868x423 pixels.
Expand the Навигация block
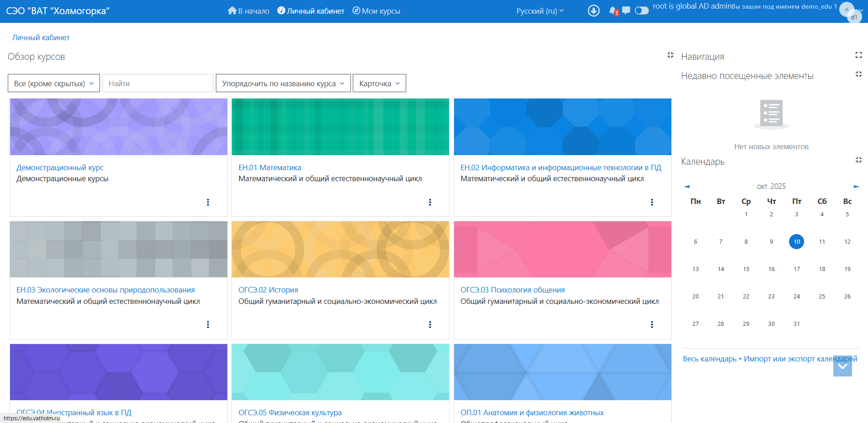tap(858, 55)
